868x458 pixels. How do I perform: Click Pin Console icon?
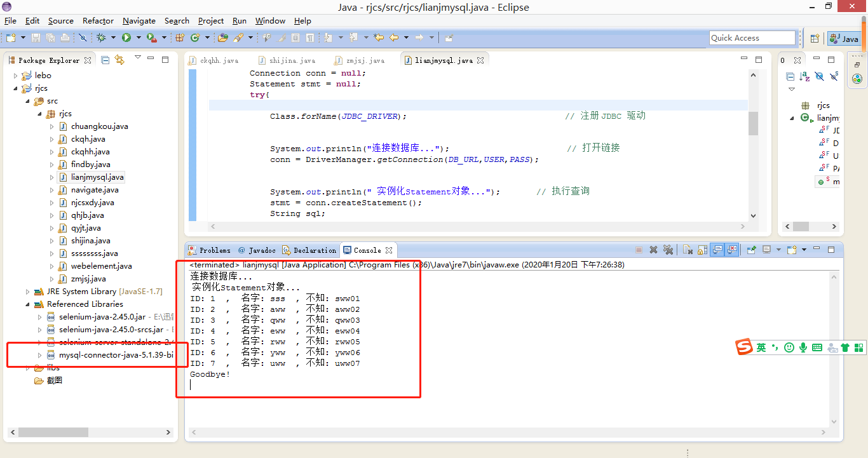point(751,250)
